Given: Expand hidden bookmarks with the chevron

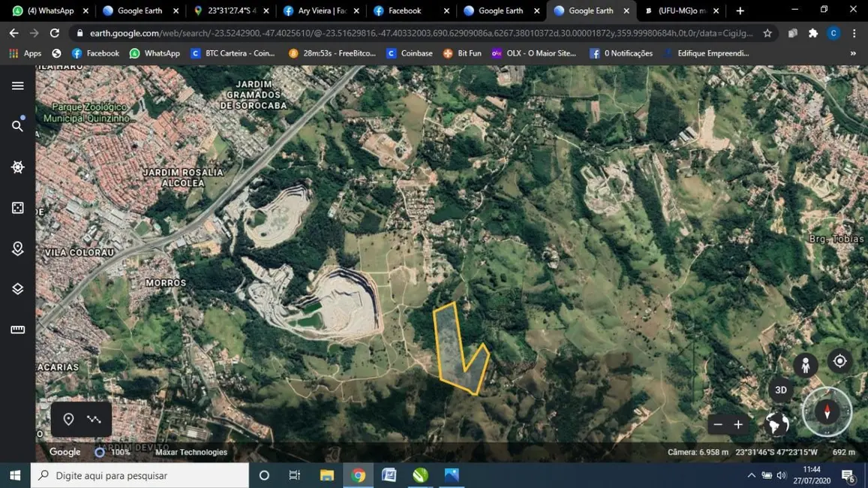Looking at the screenshot, I should (852, 53).
